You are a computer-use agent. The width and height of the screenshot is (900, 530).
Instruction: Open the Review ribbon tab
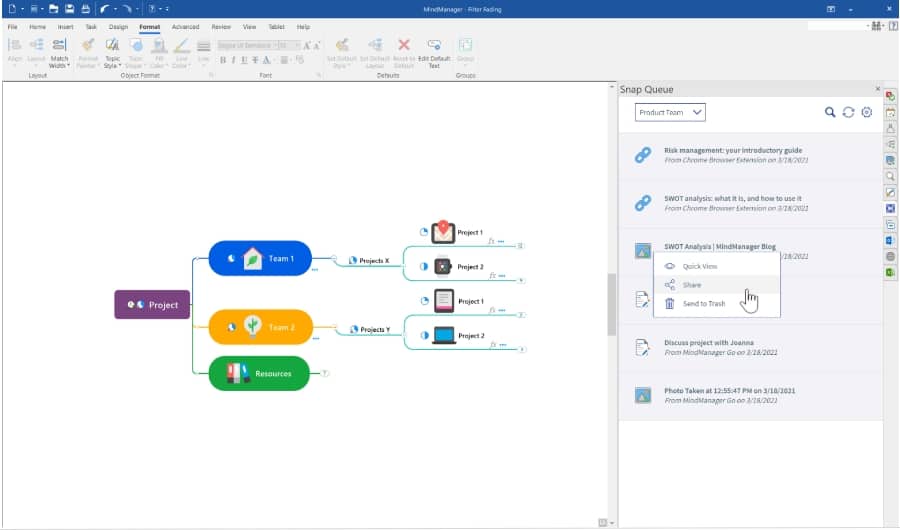coord(221,27)
